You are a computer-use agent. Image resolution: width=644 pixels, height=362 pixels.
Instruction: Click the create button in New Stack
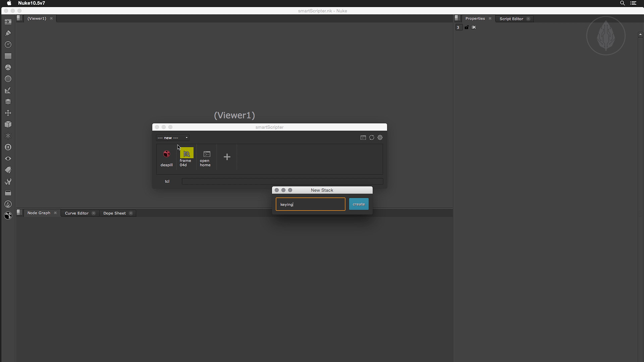[359, 204]
